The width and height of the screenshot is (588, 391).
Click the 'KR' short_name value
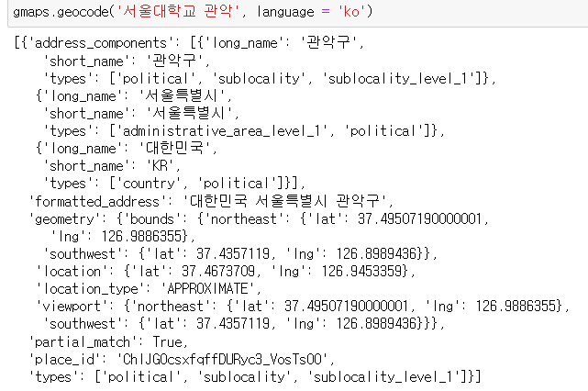(161, 166)
